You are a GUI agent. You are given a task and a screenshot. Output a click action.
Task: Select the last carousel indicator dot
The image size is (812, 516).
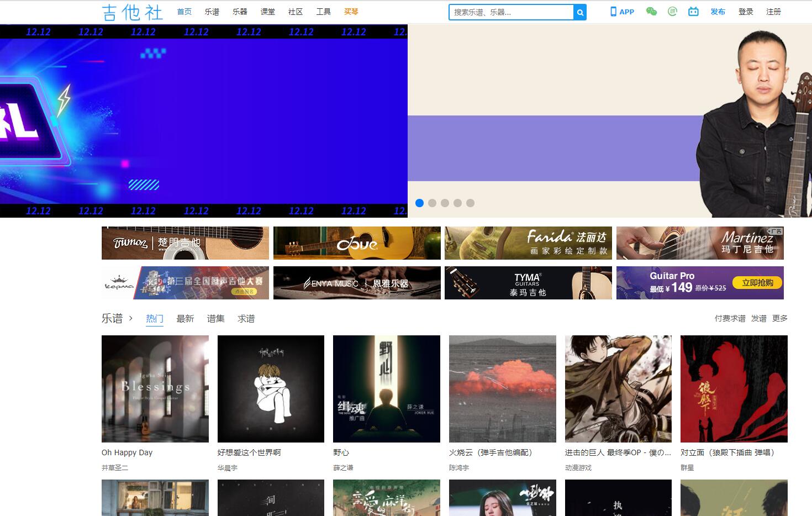click(x=469, y=203)
